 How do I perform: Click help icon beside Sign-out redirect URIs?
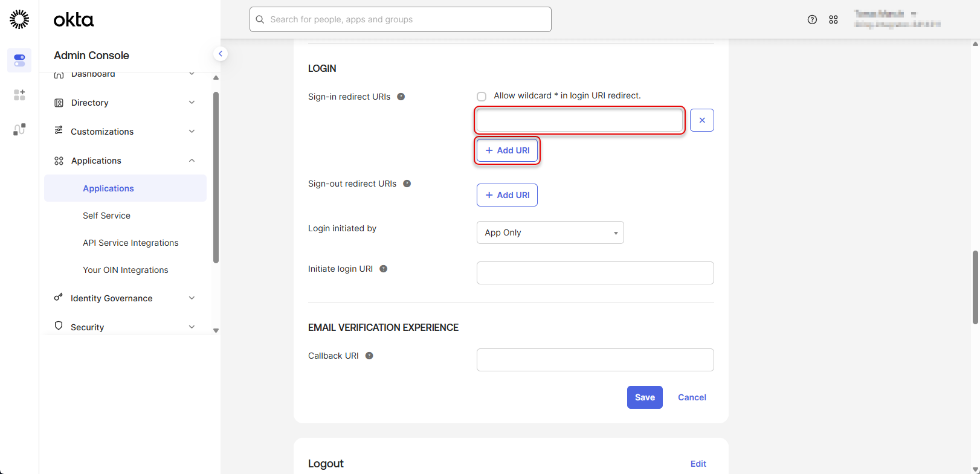tap(407, 184)
